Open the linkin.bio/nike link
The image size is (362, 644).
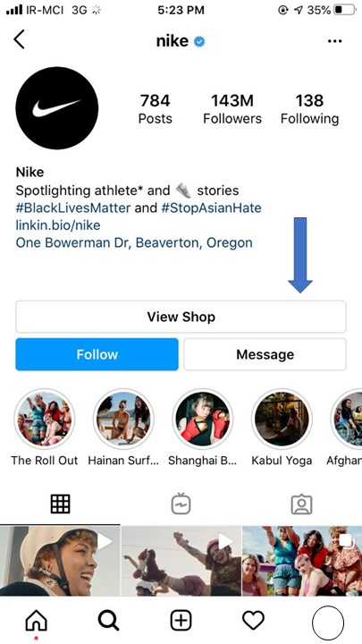(x=58, y=225)
